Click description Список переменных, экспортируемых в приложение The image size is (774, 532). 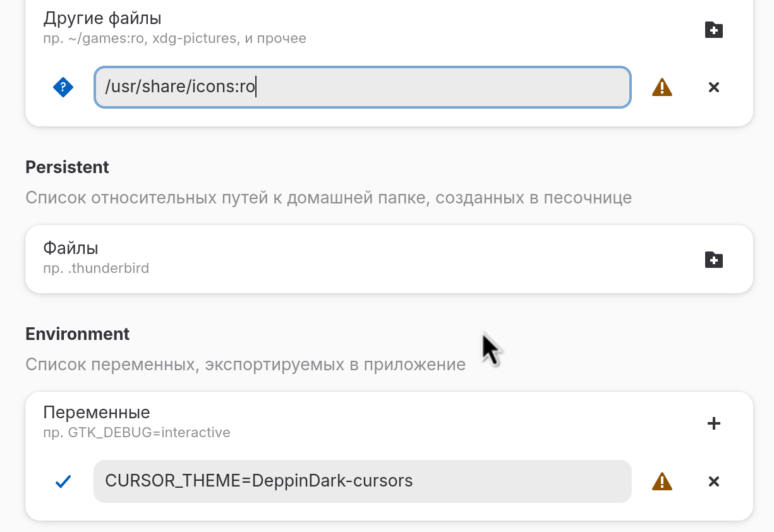(x=245, y=365)
